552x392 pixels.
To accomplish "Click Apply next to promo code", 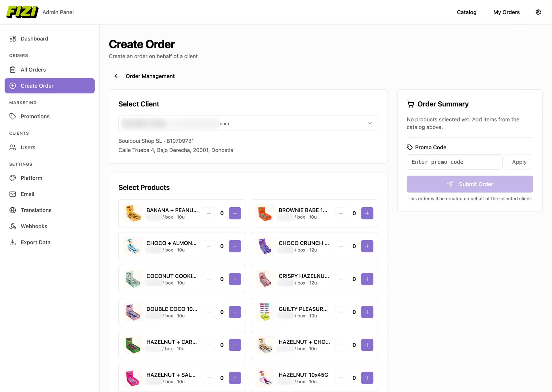I will coord(519,162).
